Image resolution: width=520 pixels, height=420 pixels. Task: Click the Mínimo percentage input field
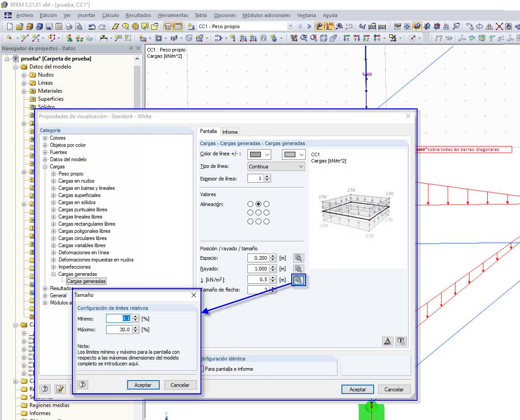pyautogui.click(x=119, y=318)
